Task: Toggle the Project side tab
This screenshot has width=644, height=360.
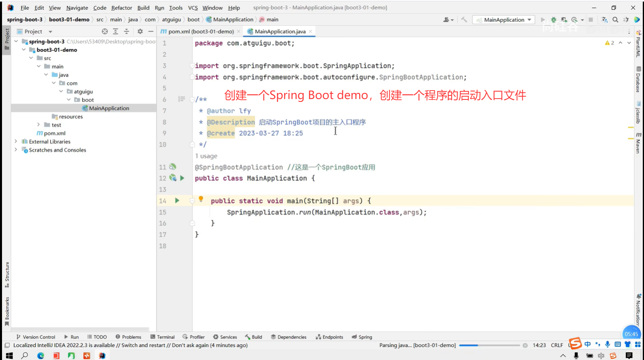Action: (x=7, y=39)
